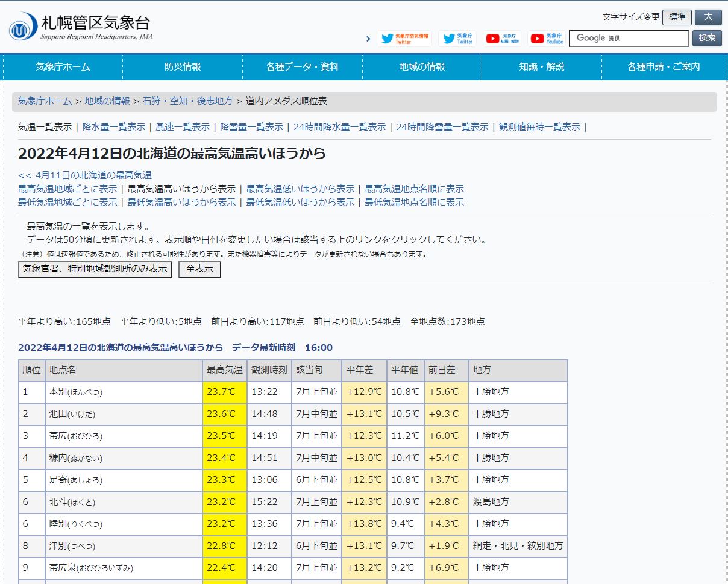This screenshot has width=728, height=584.
Task: Click the 札幌管区気象台 logo
Action: click(x=81, y=27)
